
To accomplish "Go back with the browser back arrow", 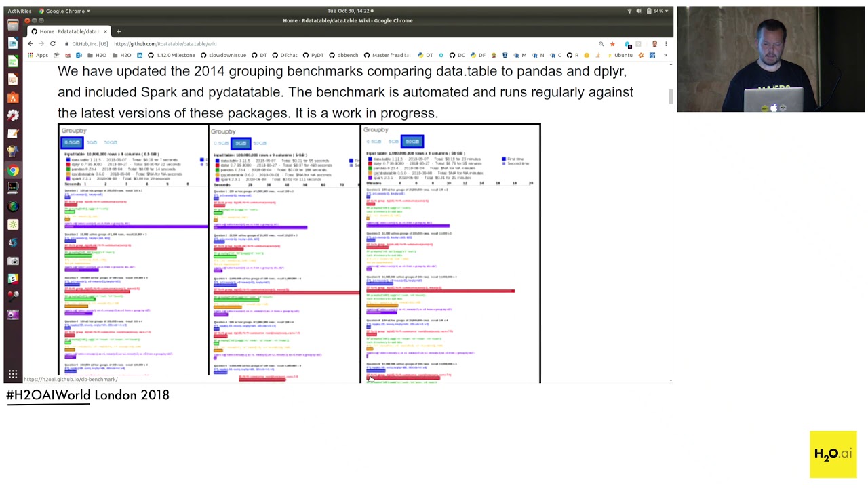I will [30, 43].
